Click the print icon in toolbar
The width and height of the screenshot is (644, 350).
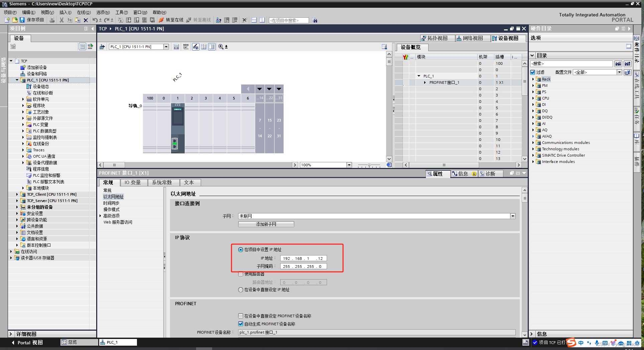[52, 20]
